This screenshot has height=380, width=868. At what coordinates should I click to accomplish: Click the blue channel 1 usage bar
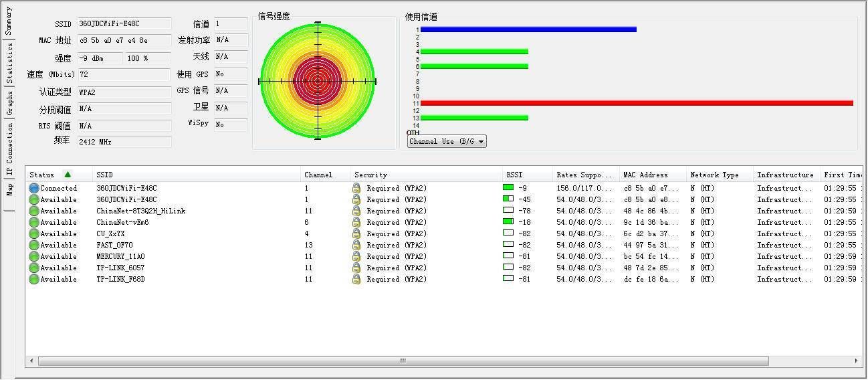pos(528,29)
